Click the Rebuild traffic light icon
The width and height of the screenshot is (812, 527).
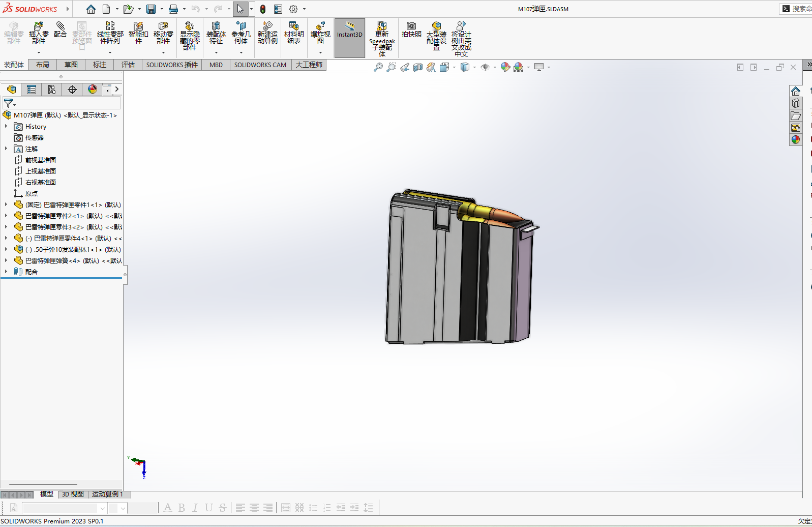coord(263,9)
